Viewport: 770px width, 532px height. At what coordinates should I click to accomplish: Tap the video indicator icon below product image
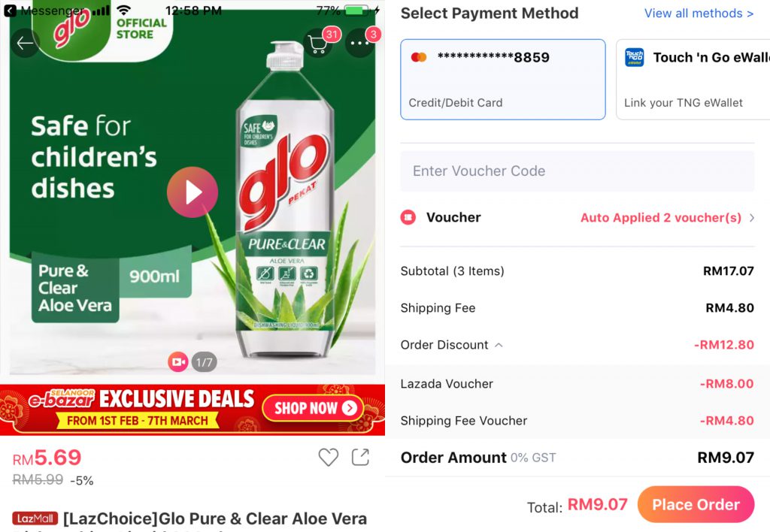coord(177,362)
